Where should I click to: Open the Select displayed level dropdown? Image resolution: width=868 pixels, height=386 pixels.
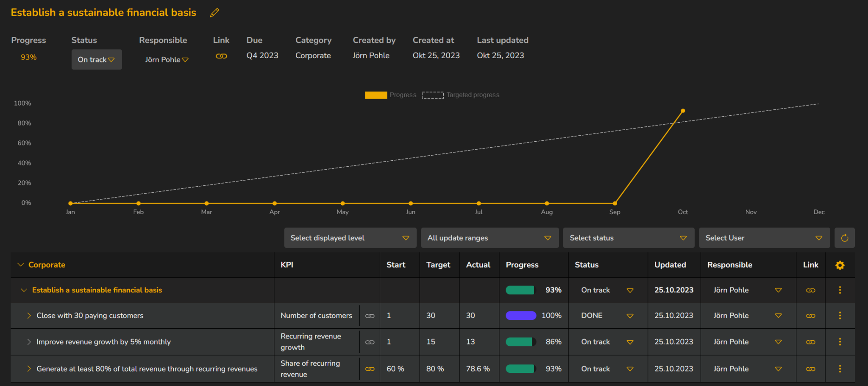pyautogui.click(x=350, y=238)
